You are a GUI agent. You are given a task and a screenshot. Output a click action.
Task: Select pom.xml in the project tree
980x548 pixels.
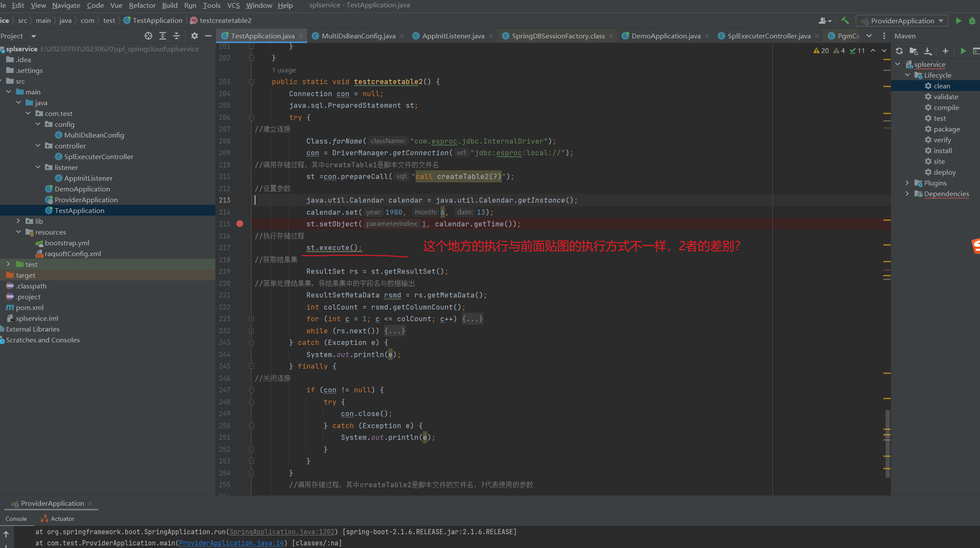[29, 308]
